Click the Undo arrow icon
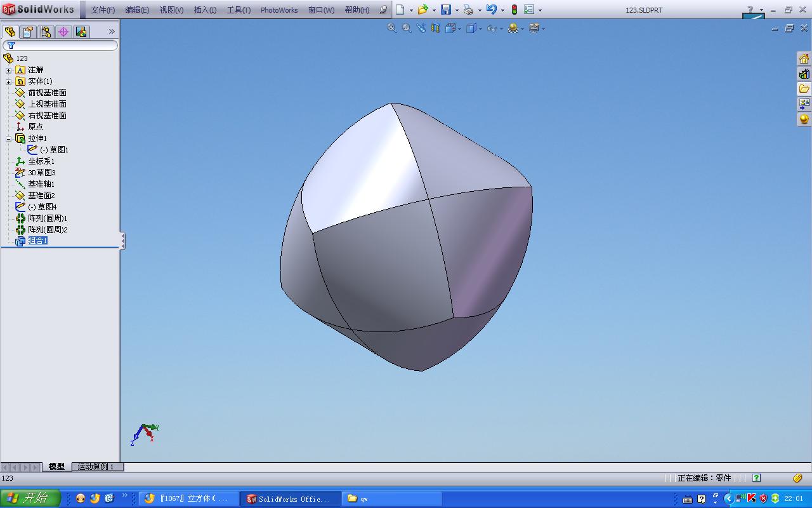The width and height of the screenshot is (812, 508). (492, 10)
